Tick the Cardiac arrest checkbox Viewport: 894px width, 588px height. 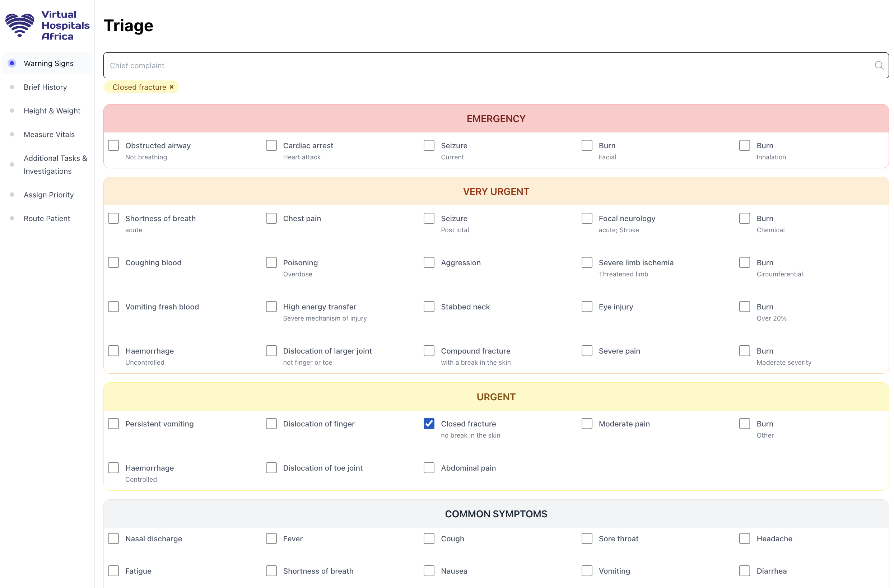(271, 145)
